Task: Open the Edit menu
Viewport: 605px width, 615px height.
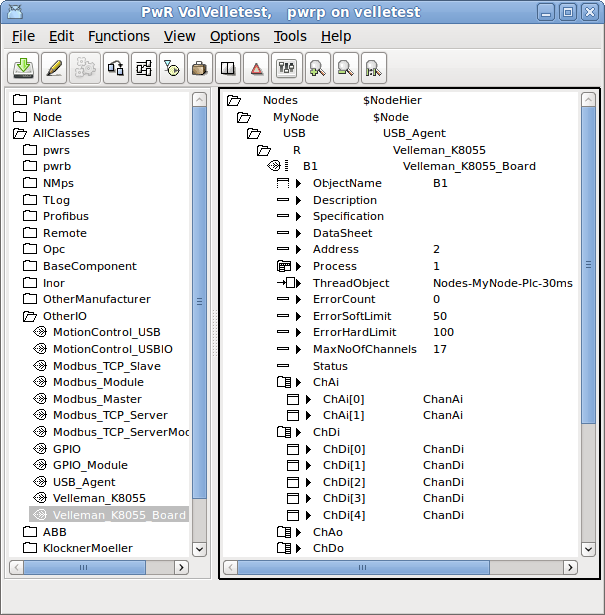Action: [61, 36]
